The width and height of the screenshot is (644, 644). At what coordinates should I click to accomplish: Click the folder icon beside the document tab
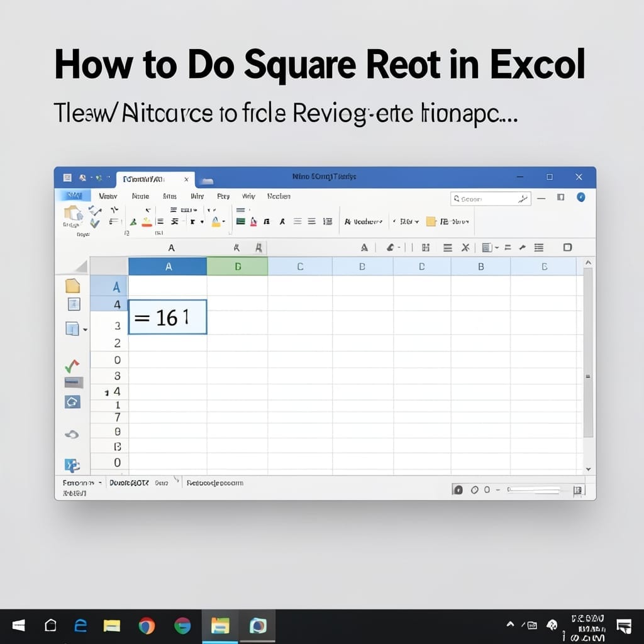click(x=208, y=180)
